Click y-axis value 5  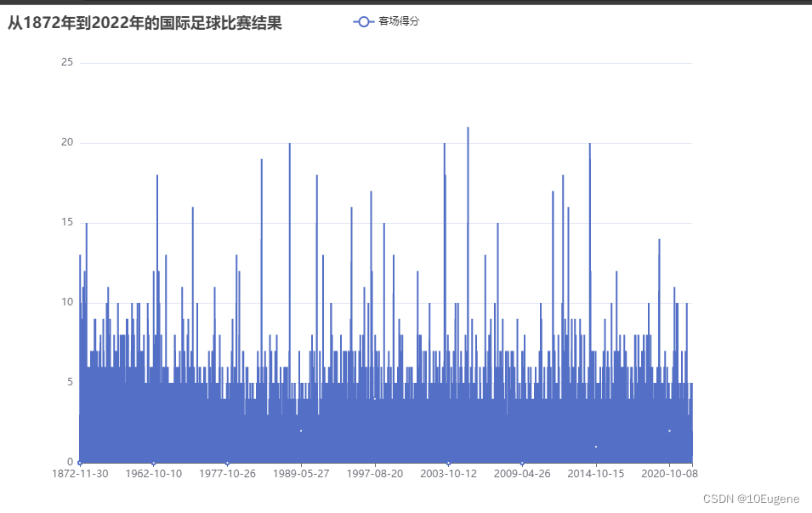click(x=70, y=382)
